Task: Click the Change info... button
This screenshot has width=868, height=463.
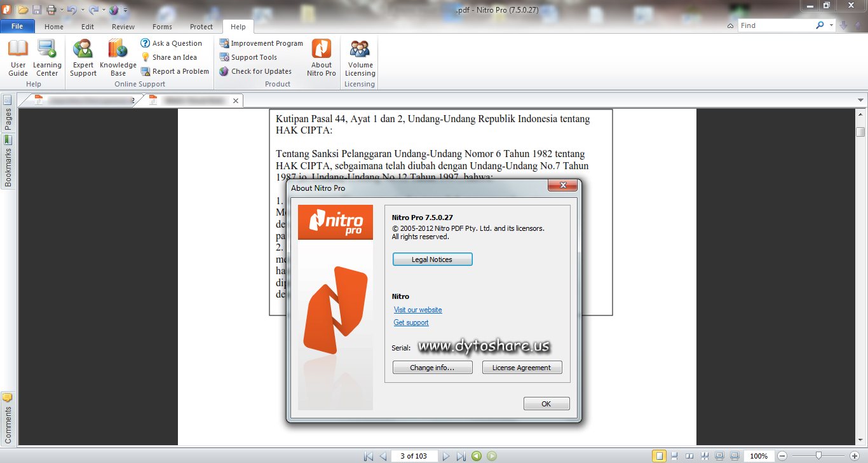Action: 432,368
